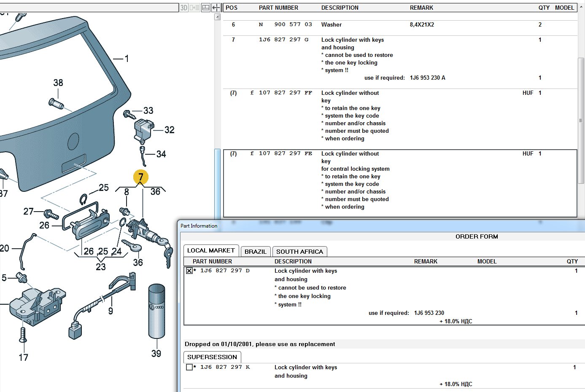Click diagram callout number 32
This screenshot has height=392, width=585.
point(170,130)
